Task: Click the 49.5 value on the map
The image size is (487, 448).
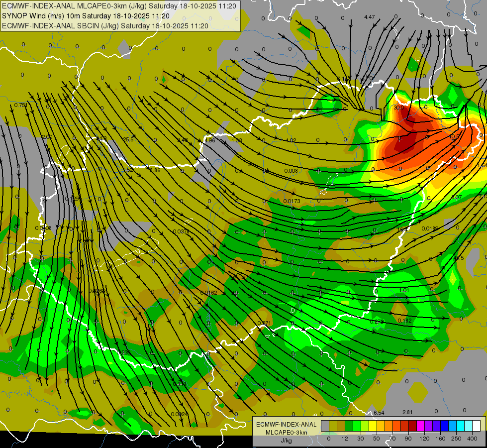Action: pyautogui.click(x=459, y=258)
